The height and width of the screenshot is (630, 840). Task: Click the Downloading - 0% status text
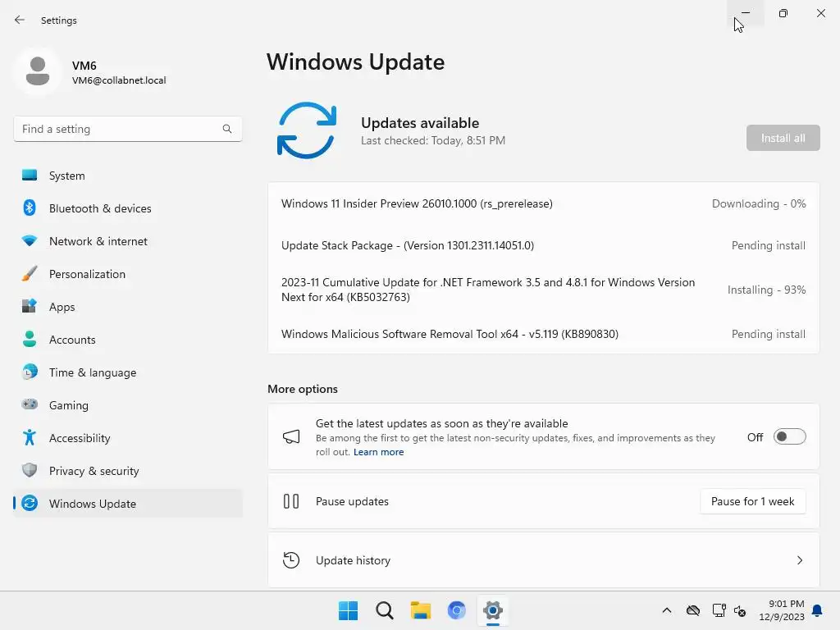click(x=759, y=203)
